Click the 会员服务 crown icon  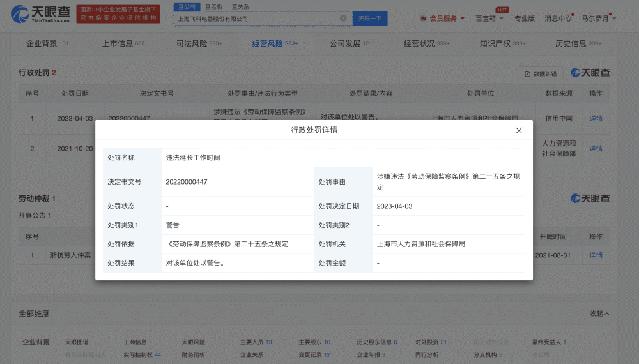click(424, 19)
